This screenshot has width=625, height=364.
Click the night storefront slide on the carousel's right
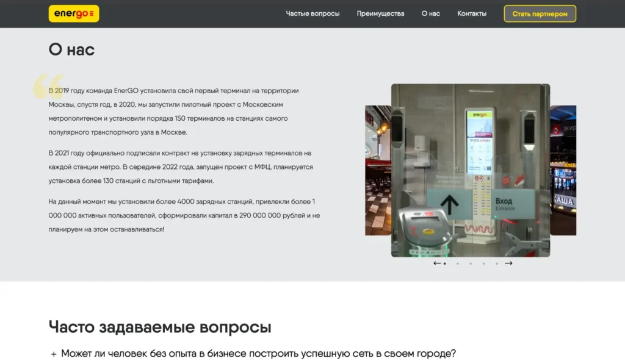(x=563, y=171)
